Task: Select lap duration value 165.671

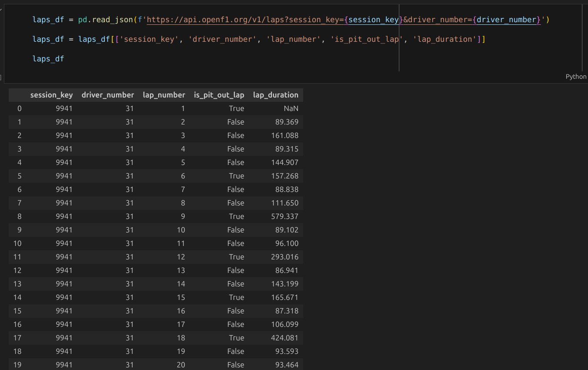Action: click(x=285, y=297)
